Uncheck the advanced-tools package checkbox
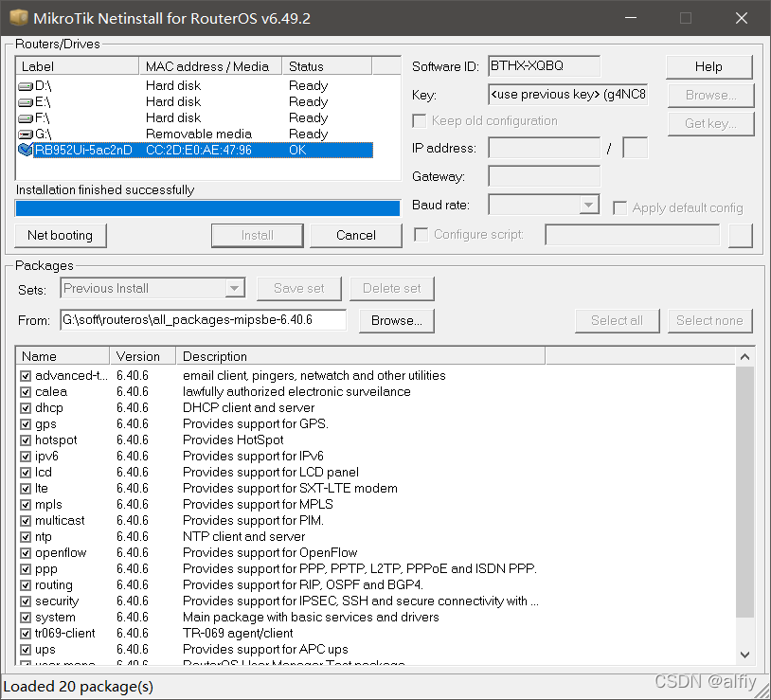Viewport: 771px width, 700px height. coord(26,376)
